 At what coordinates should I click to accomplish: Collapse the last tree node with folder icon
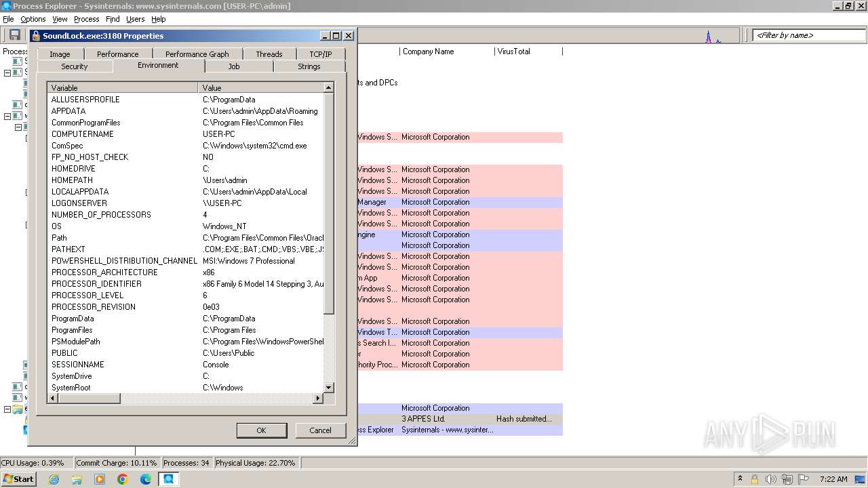coord(7,409)
